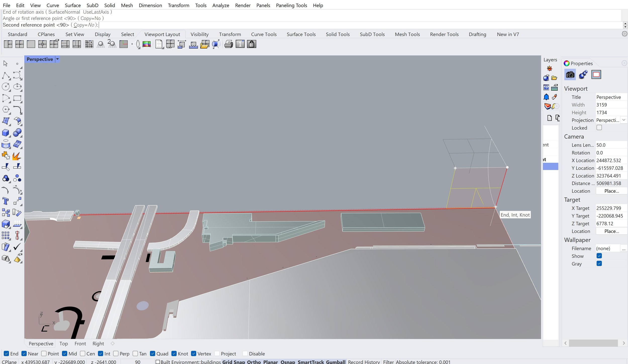628x364 pixels.
Task: Enable the Point osnap checkbox
Action: (44, 354)
